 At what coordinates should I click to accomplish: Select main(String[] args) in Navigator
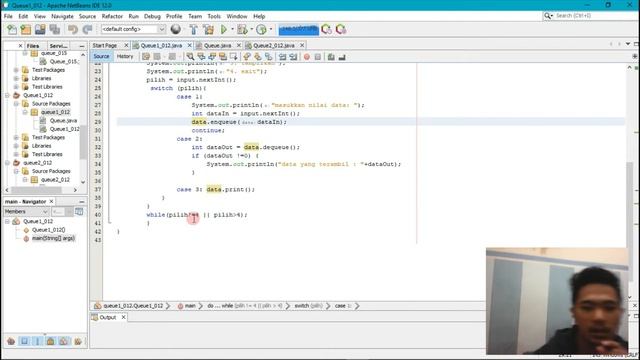point(53,238)
